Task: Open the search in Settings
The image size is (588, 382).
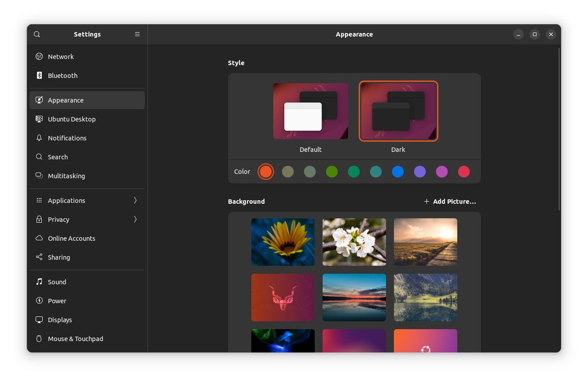Action: coord(37,34)
